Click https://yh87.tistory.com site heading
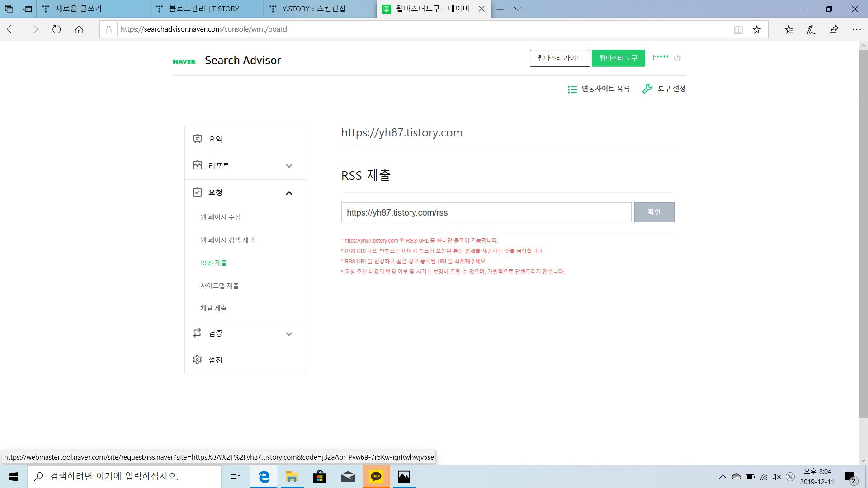The height and width of the screenshot is (488, 868). (402, 132)
